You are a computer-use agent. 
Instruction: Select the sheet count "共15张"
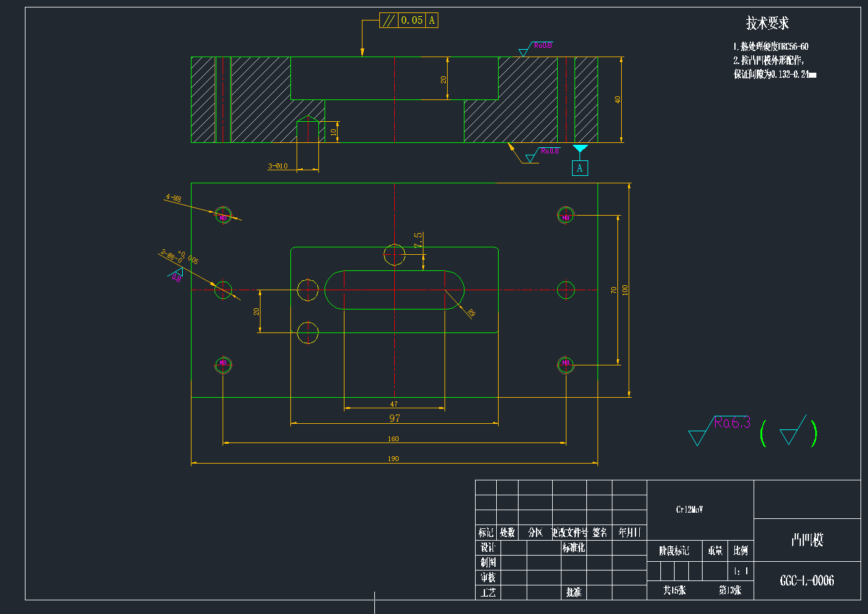coord(674,590)
